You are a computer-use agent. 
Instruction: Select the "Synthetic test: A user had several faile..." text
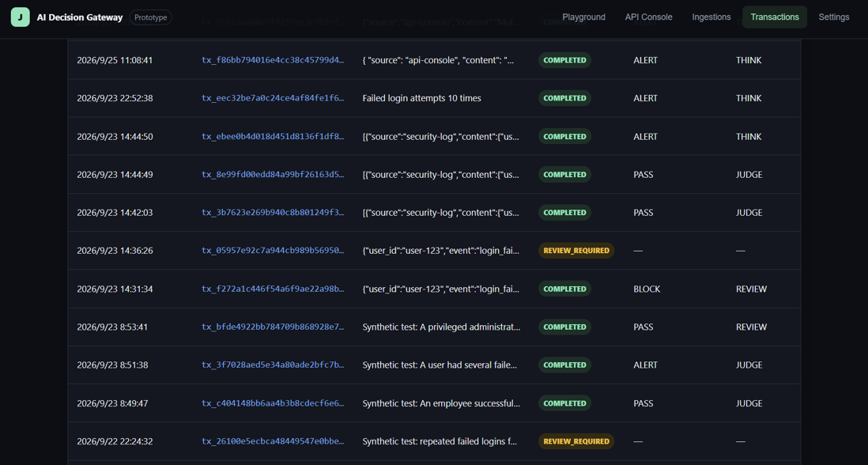coord(440,365)
